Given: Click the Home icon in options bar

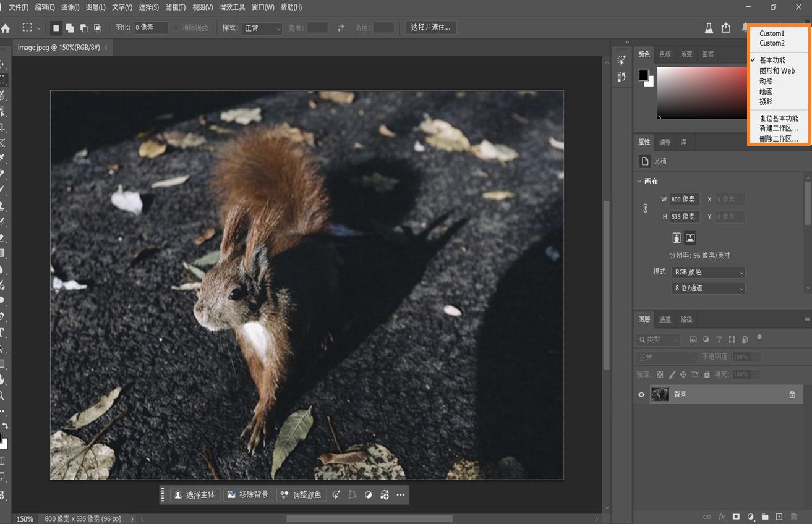Looking at the screenshot, I should point(6,28).
